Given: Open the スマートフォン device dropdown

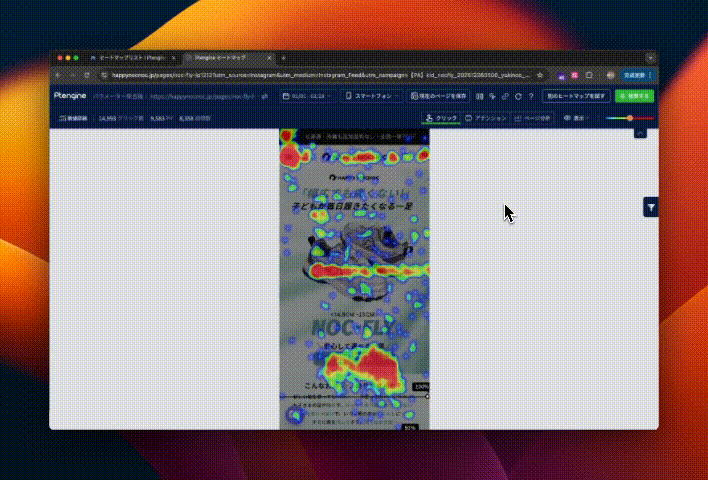Looking at the screenshot, I should (372, 96).
